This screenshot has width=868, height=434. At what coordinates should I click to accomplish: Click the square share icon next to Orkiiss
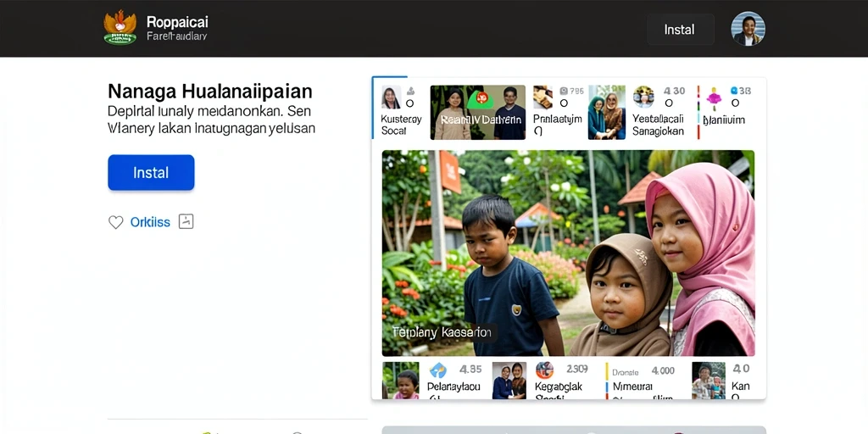point(186,221)
